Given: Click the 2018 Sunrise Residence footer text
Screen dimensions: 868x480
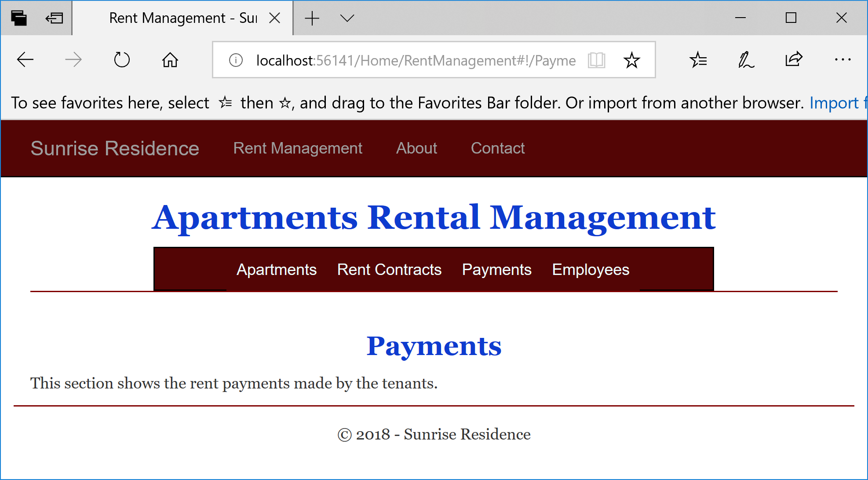Looking at the screenshot, I should (434, 434).
